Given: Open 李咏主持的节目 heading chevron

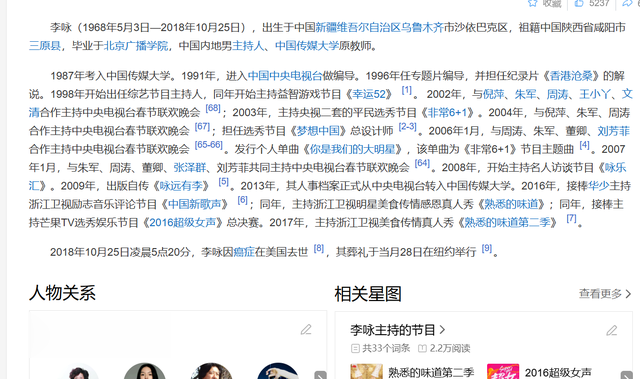Looking at the screenshot, I should point(442,329).
